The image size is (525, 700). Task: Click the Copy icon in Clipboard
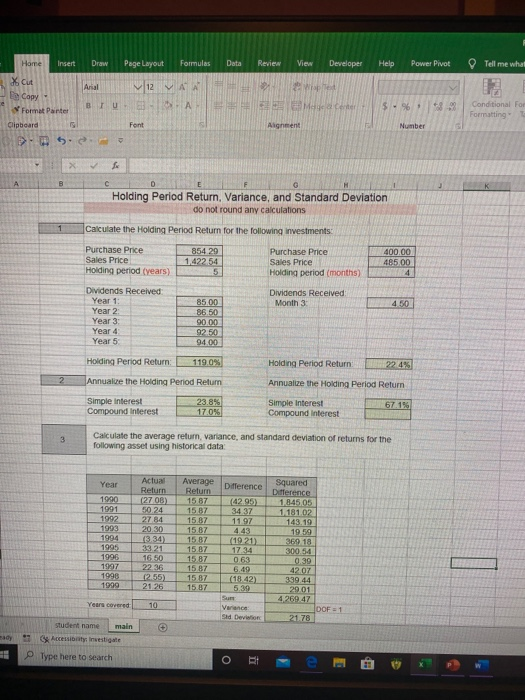pos(15,96)
